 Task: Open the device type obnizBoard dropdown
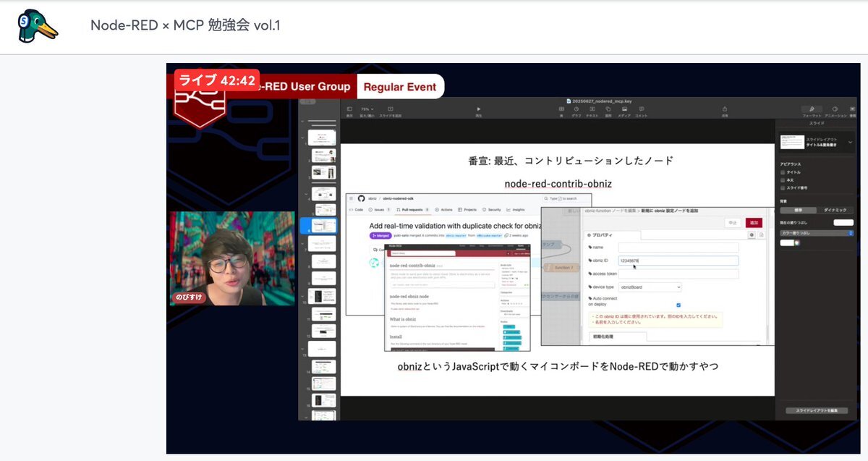pyautogui.click(x=650, y=287)
